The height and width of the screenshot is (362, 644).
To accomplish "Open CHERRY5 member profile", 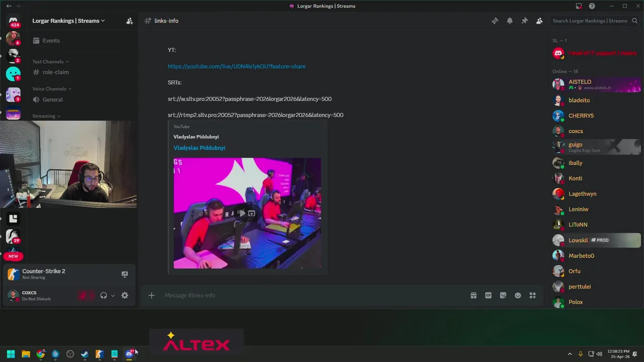I will point(596,116).
